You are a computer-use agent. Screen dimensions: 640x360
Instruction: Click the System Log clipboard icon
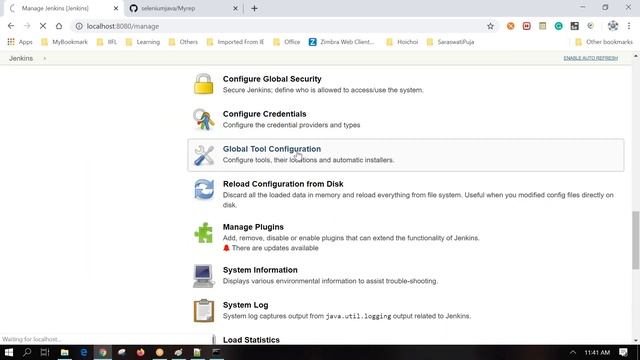tap(204, 311)
